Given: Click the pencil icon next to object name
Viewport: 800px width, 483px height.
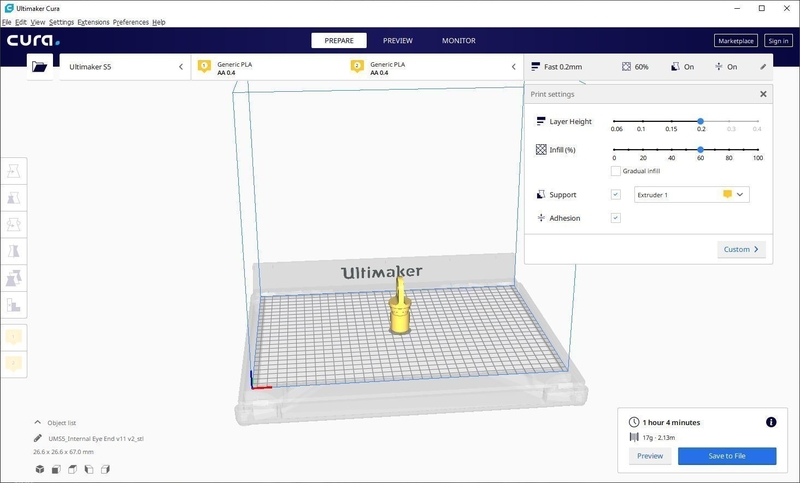Looking at the screenshot, I should pyautogui.click(x=38, y=438).
